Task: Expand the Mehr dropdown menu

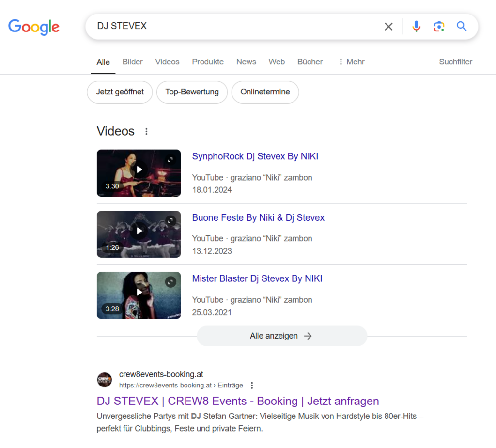Action: [351, 62]
